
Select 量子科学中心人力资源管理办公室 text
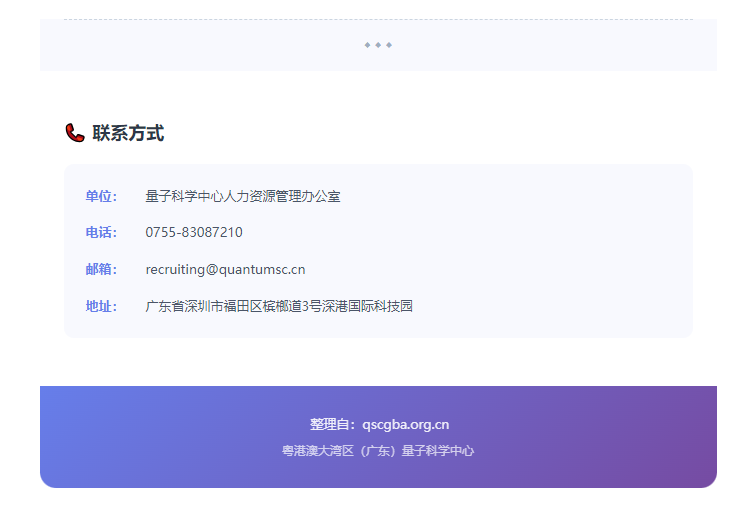click(x=243, y=196)
